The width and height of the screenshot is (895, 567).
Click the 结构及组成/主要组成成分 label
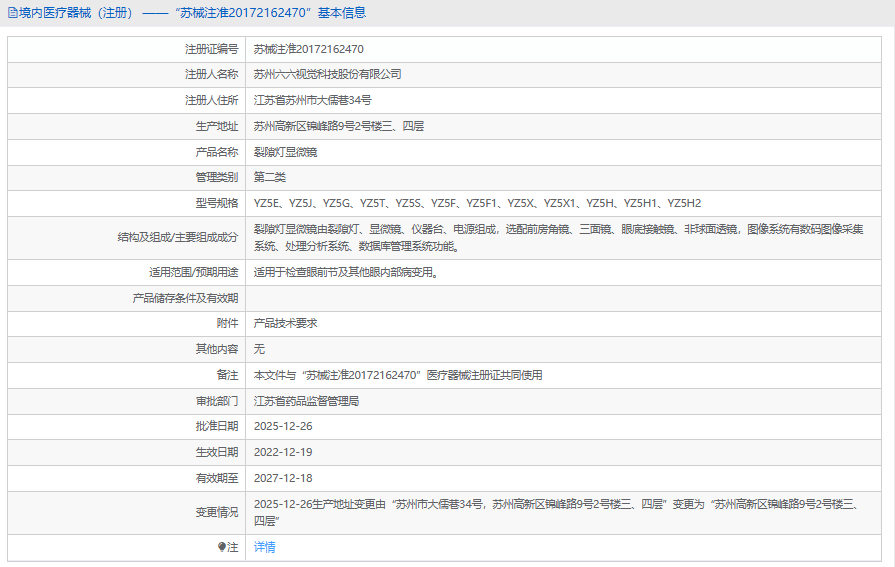[178, 237]
